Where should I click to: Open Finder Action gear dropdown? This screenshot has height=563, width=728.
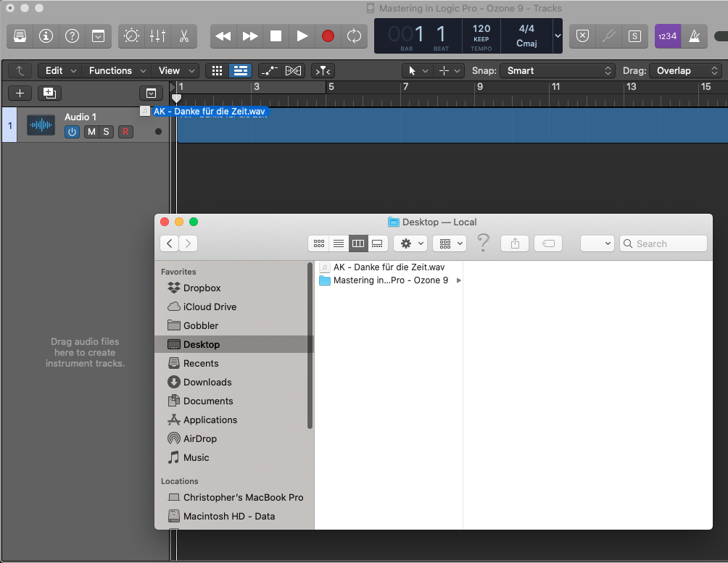click(410, 243)
